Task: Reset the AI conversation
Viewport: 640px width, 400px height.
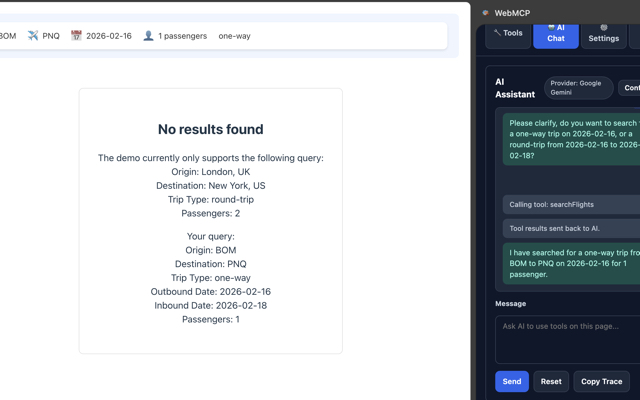Action: click(551, 382)
